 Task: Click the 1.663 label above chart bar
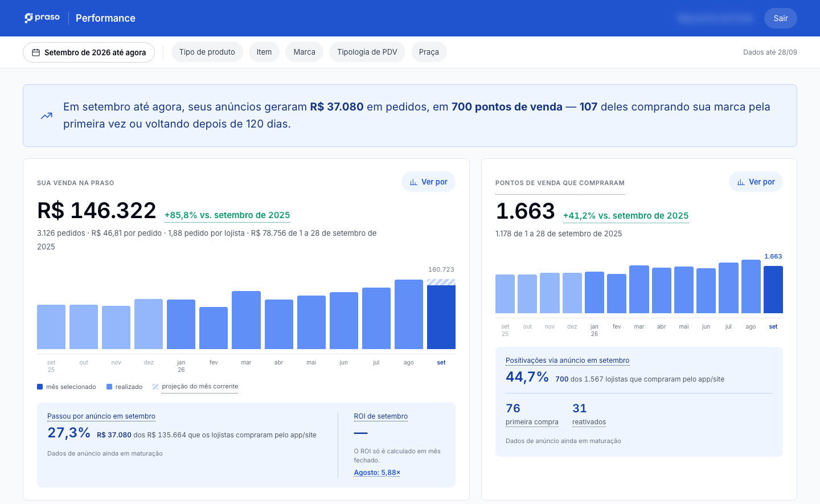coord(773,256)
